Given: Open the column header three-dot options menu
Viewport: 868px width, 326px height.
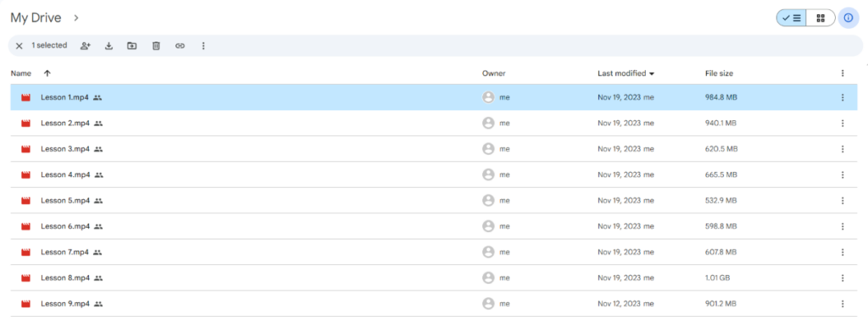Looking at the screenshot, I should pos(843,73).
